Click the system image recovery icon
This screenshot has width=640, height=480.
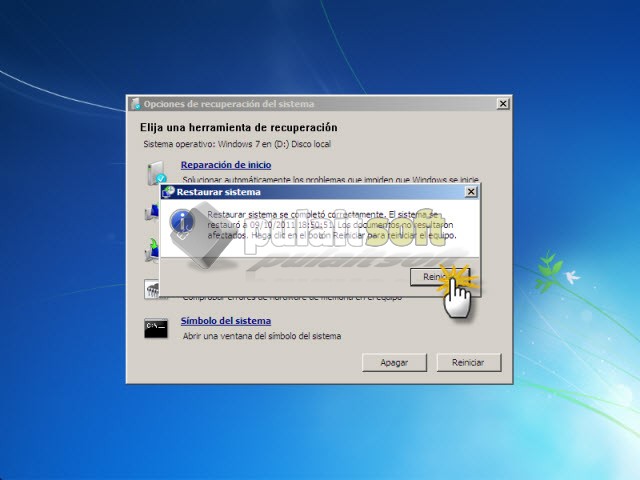[151, 250]
